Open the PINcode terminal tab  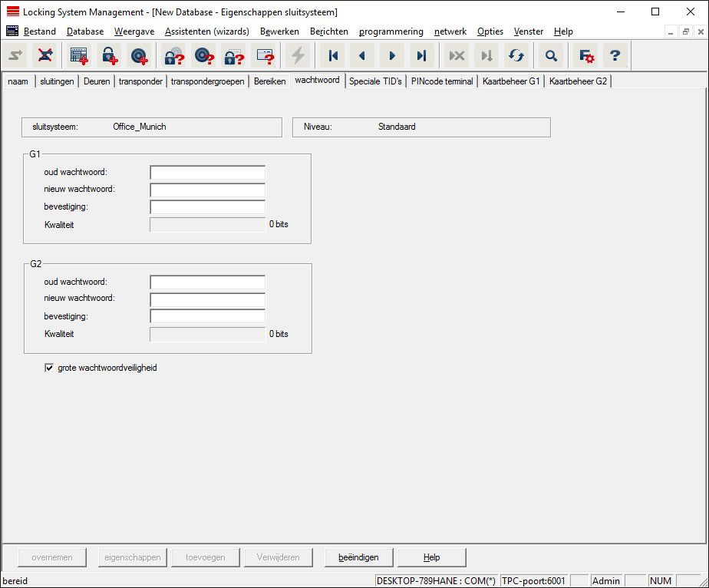(442, 81)
